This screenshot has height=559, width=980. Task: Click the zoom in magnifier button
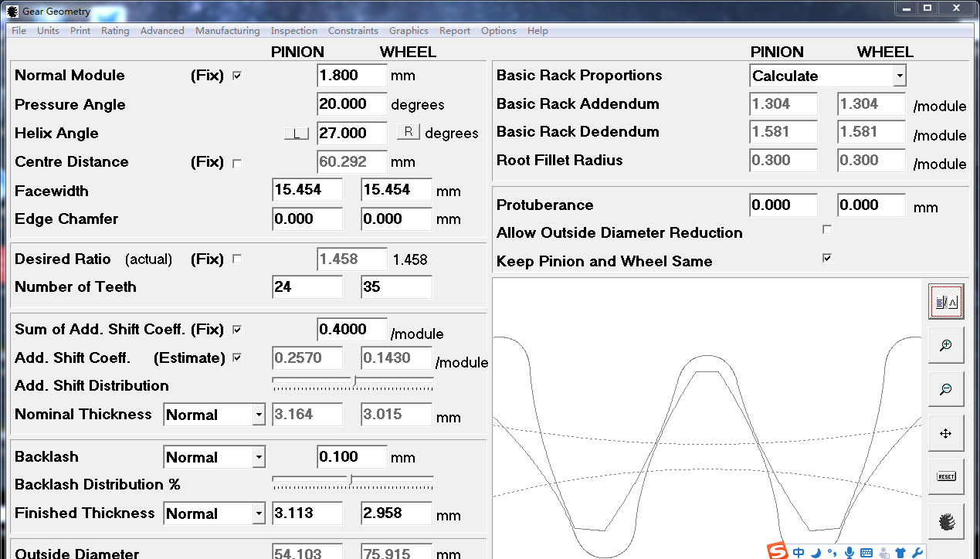click(x=945, y=345)
